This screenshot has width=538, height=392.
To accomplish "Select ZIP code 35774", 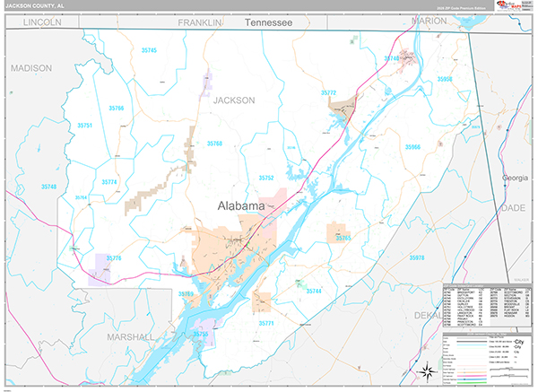I will tap(109, 182).
